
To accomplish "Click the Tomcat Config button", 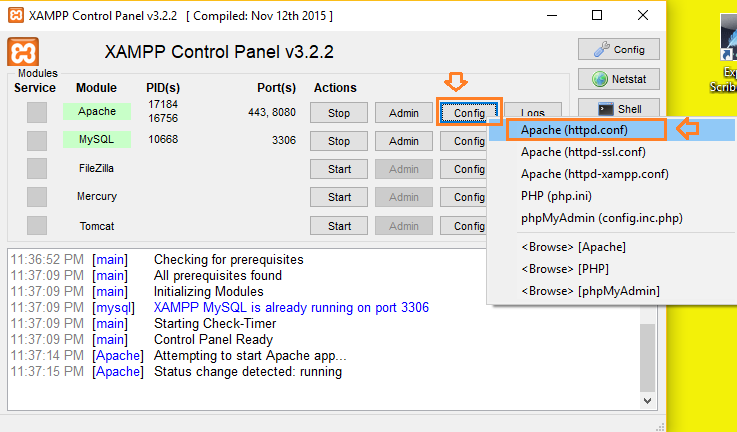I will [463, 226].
